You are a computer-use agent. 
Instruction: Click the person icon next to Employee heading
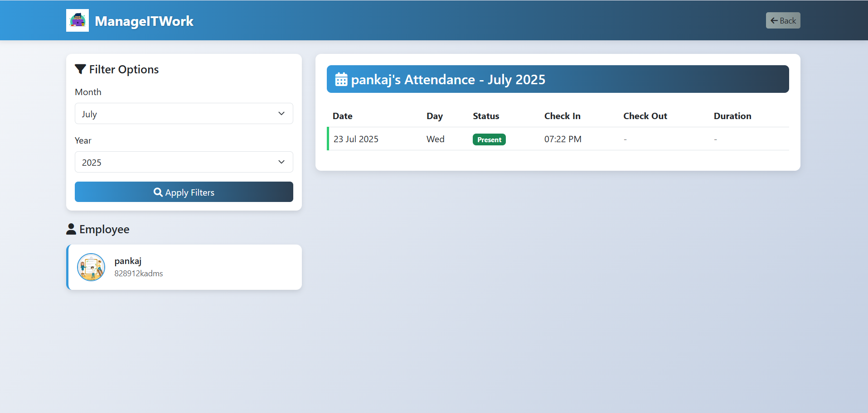(71, 229)
